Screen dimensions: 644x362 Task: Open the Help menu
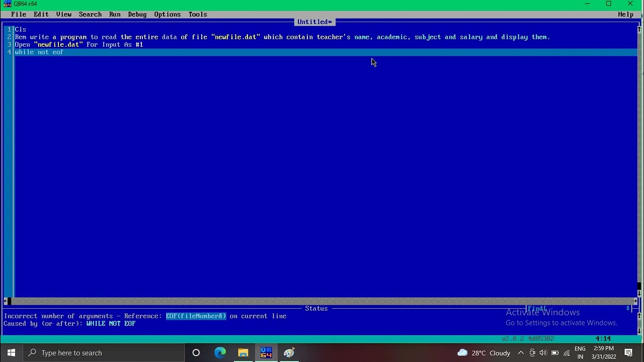click(x=625, y=15)
